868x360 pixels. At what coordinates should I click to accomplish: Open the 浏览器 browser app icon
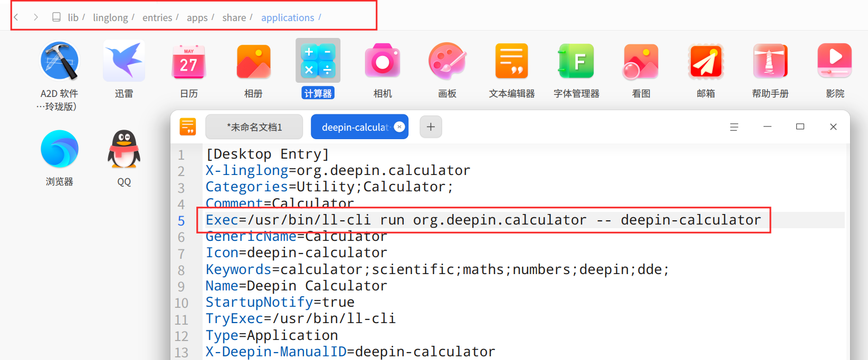click(x=59, y=149)
